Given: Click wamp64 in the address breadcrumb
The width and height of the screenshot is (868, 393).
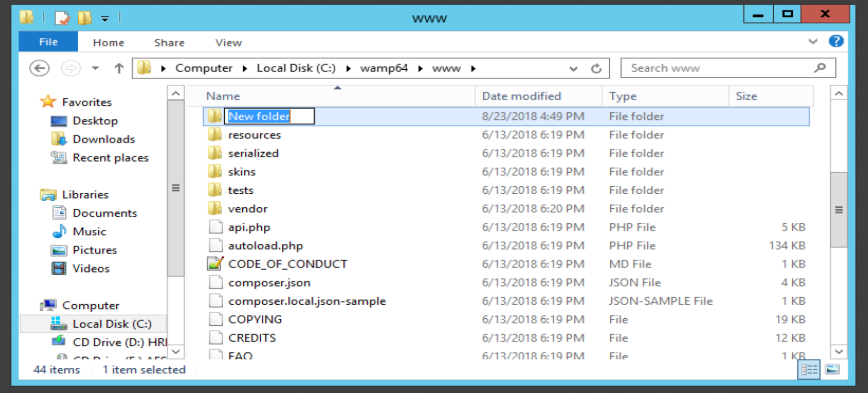Looking at the screenshot, I should pyautogui.click(x=384, y=68).
